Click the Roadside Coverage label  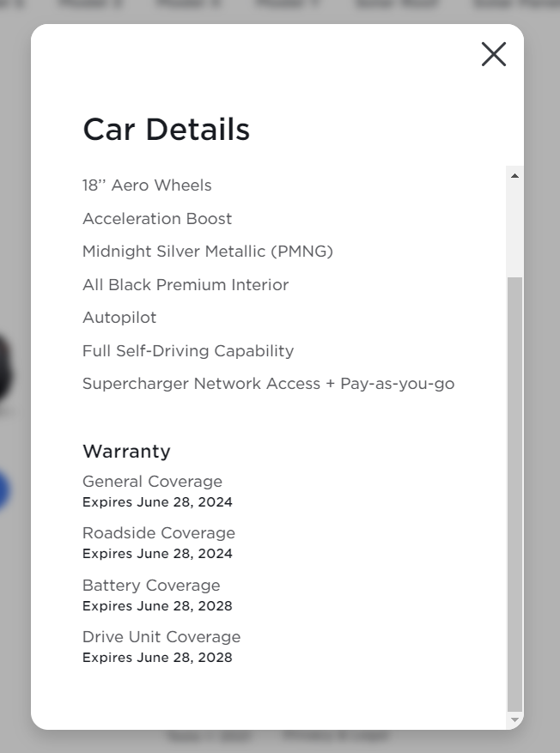tap(159, 533)
